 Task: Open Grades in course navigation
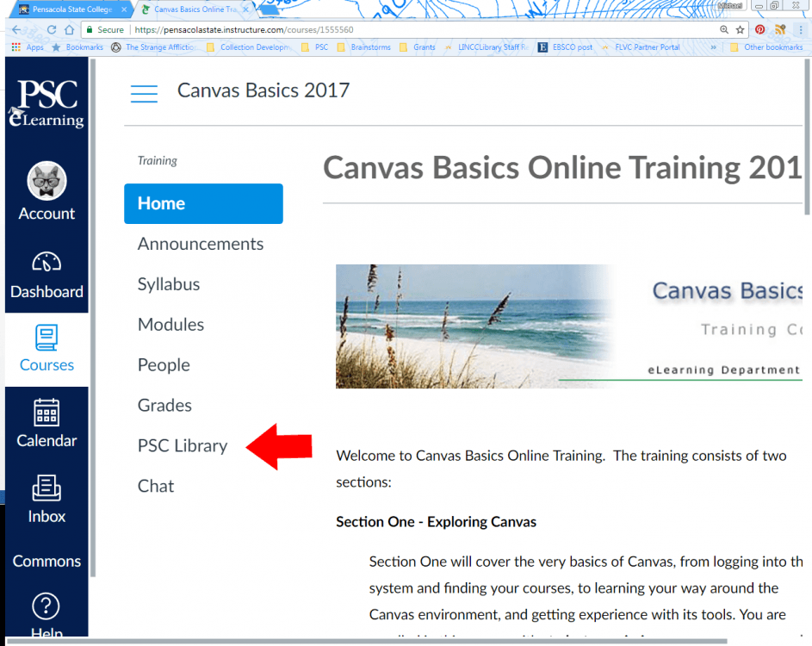point(164,406)
